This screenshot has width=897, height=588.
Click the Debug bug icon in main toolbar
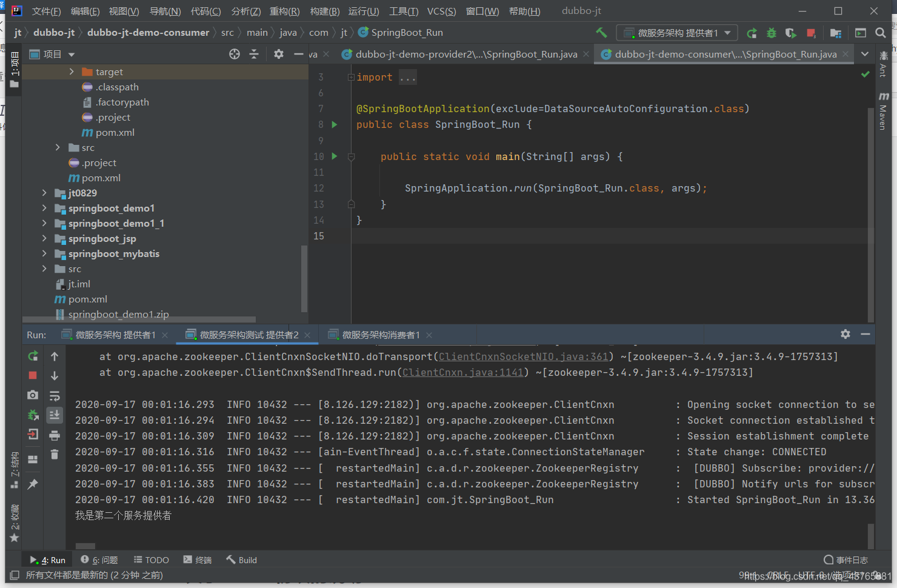(x=772, y=33)
